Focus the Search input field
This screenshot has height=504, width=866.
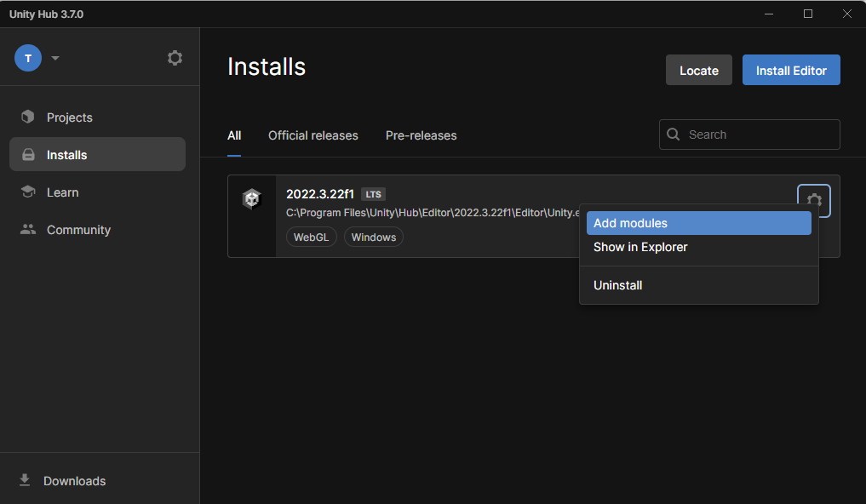758,135
